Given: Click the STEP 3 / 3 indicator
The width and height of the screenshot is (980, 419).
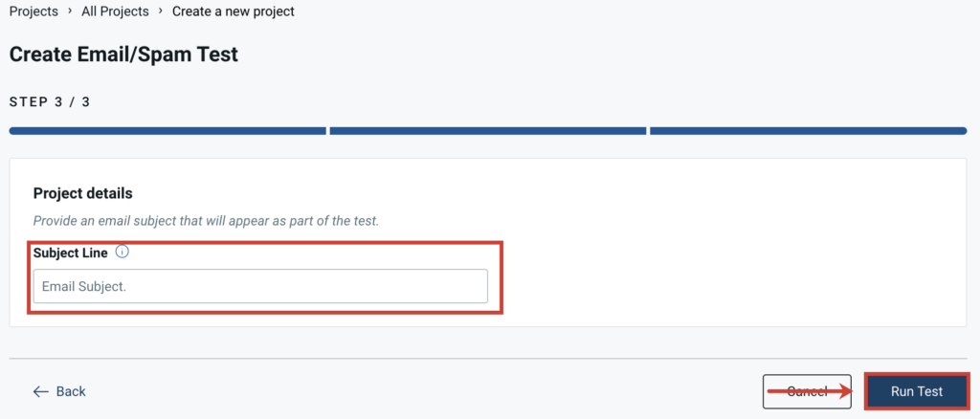Looking at the screenshot, I should point(50,101).
